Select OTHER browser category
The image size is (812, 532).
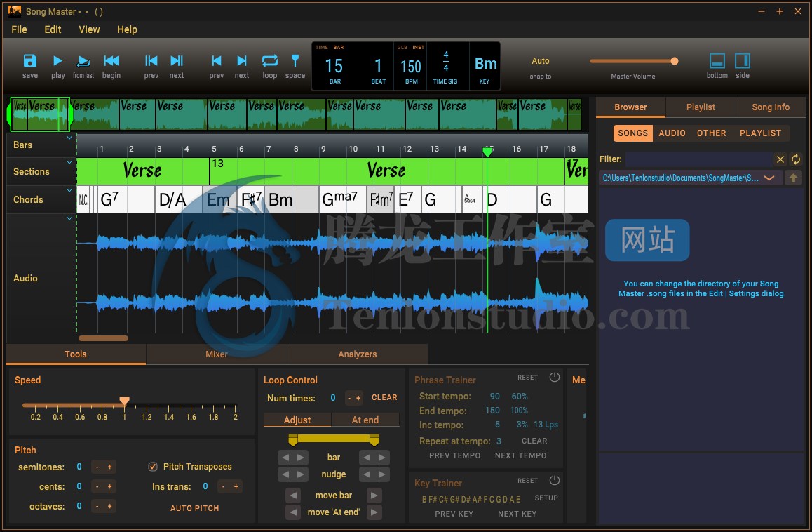(x=711, y=133)
